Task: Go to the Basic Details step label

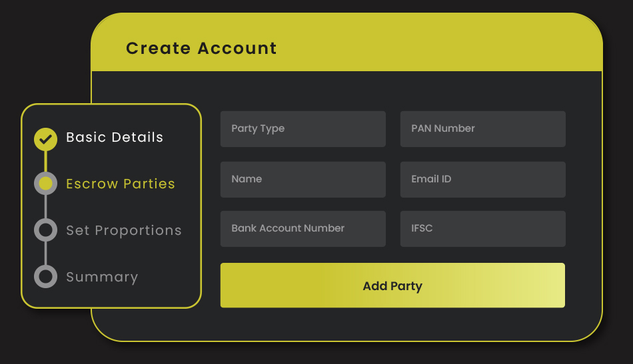Action: [115, 138]
